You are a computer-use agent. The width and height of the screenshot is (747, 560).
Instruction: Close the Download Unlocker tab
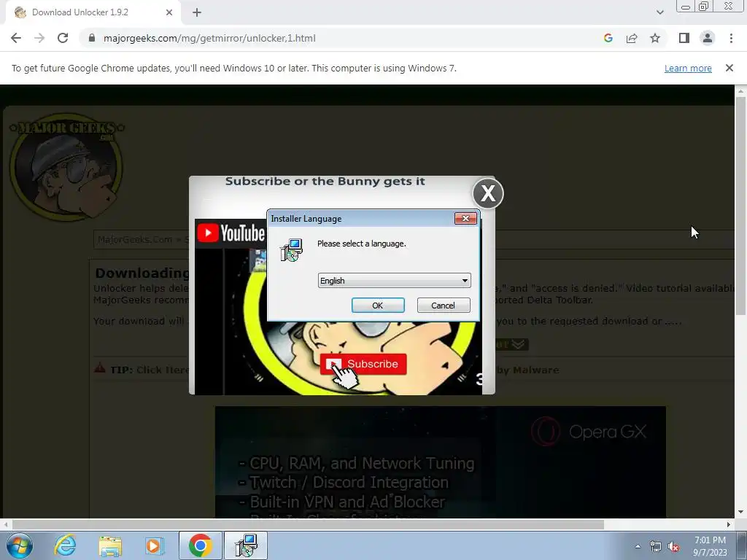tap(169, 12)
